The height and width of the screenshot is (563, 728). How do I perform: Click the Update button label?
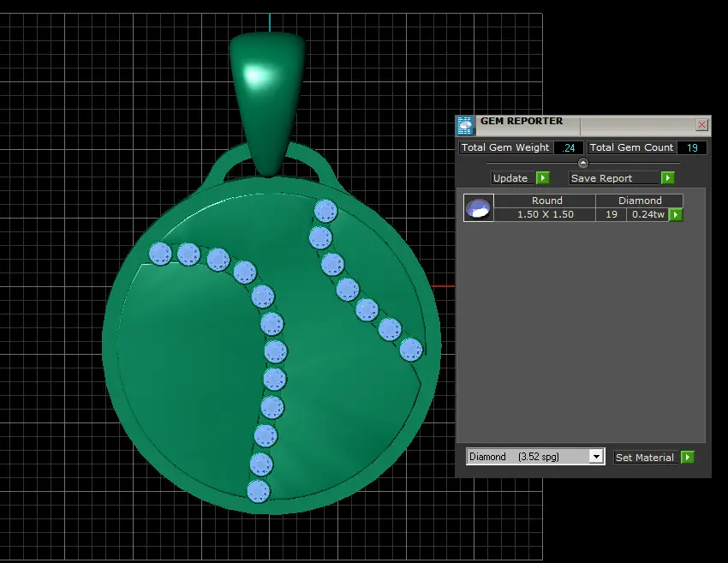click(x=510, y=178)
